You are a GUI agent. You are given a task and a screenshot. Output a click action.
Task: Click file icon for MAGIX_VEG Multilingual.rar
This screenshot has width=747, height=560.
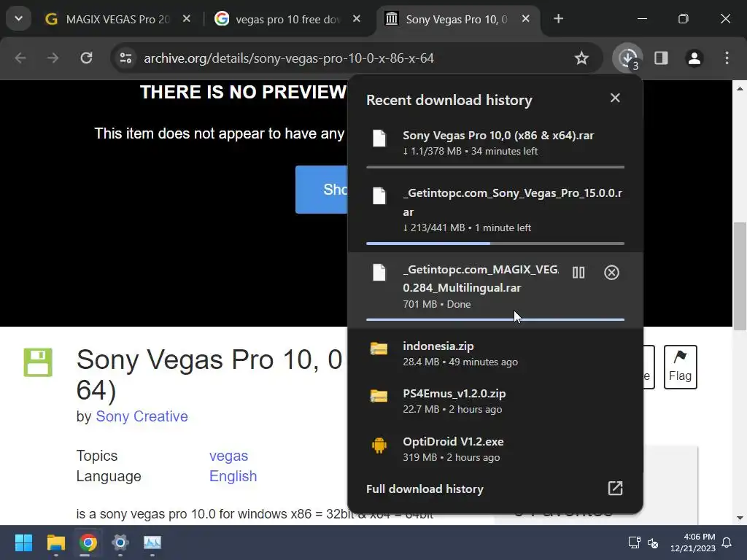[x=379, y=273]
